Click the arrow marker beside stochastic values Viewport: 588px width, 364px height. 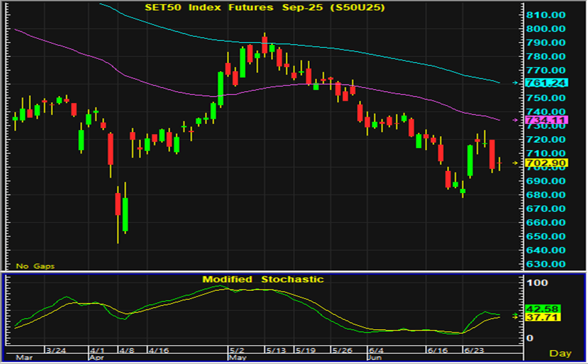click(x=516, y=314)
